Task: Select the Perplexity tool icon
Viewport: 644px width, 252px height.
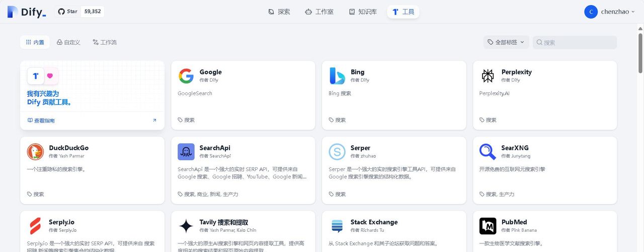Action: [x=488, y=76]
